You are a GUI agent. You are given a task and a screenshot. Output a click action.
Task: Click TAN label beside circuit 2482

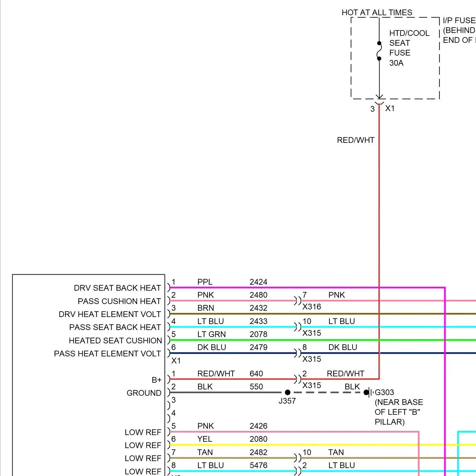click(205, 452)
